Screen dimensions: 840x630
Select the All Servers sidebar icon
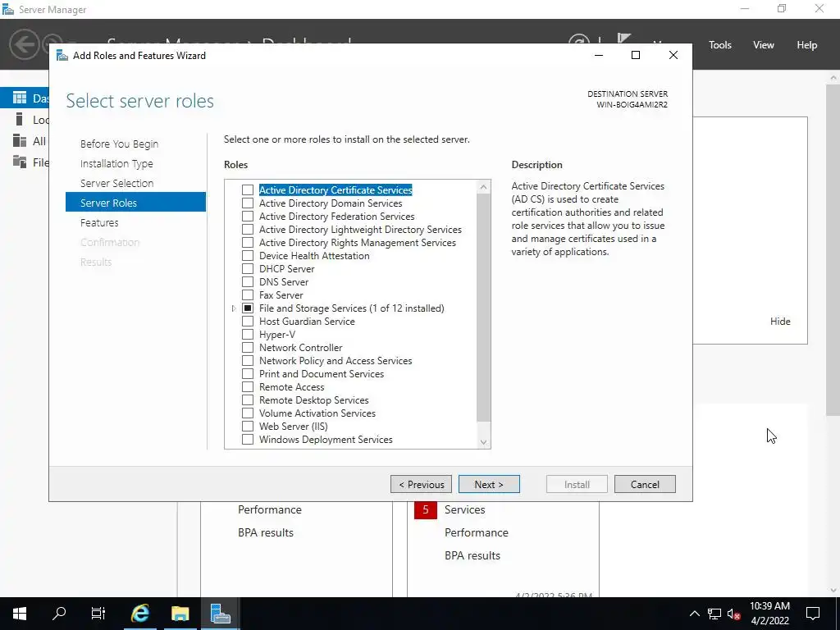pos(20,140)
